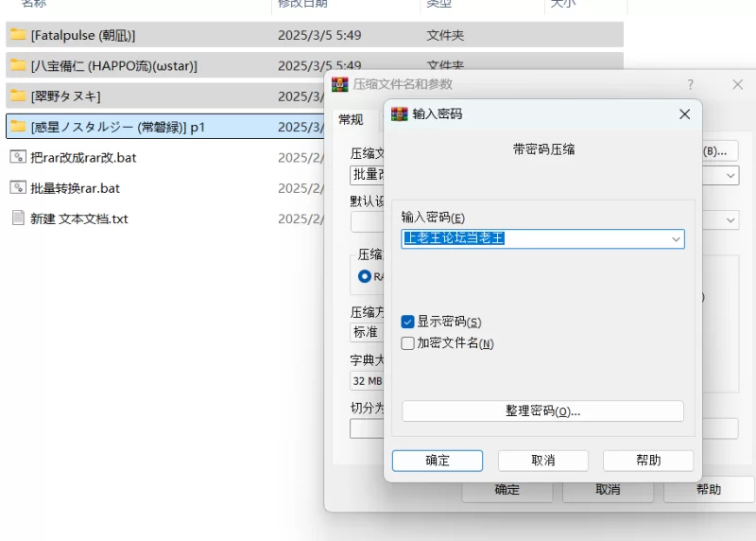This screenshot has height=541, width=756.
Task: Select the [感星ノスタルジー (常磐緑)] p1 name
Action: pos(117,127)
